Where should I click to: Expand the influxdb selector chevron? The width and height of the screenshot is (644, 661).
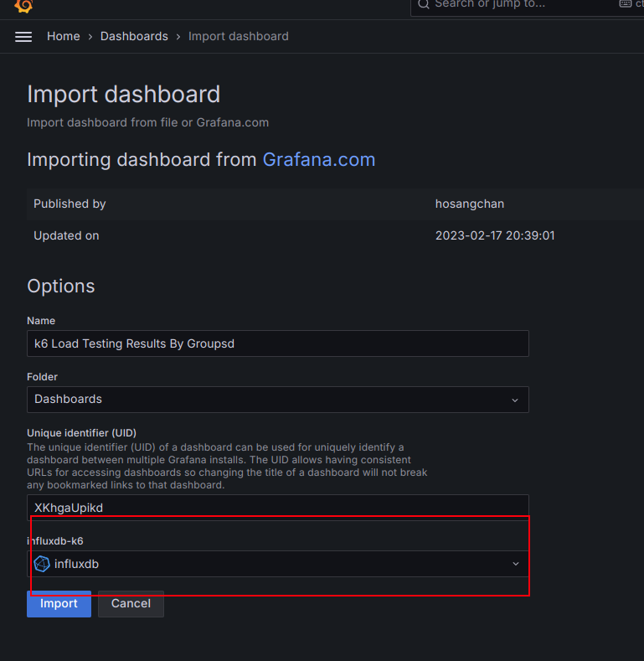pos(516,564)
